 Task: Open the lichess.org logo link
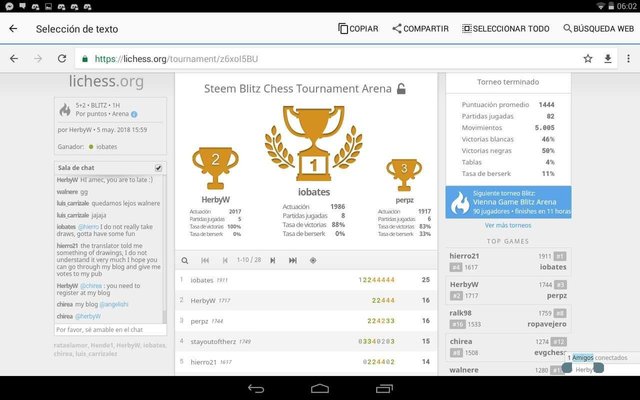106,81
